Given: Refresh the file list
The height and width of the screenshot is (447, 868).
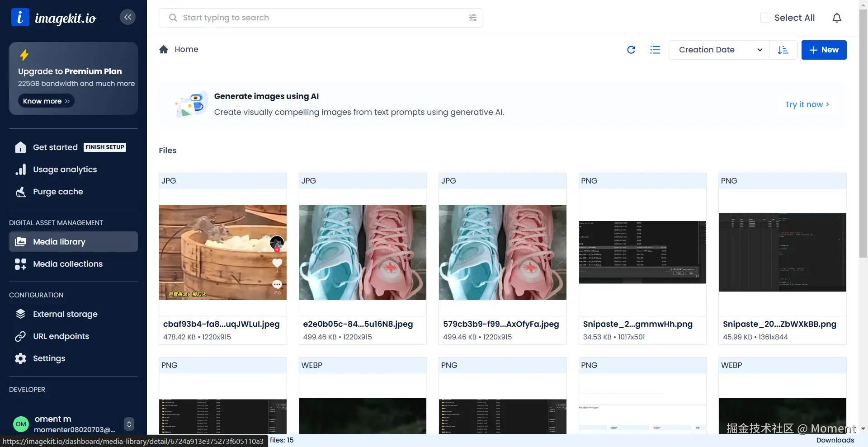Looking at the screenshot, I should (x=631, y=50).
